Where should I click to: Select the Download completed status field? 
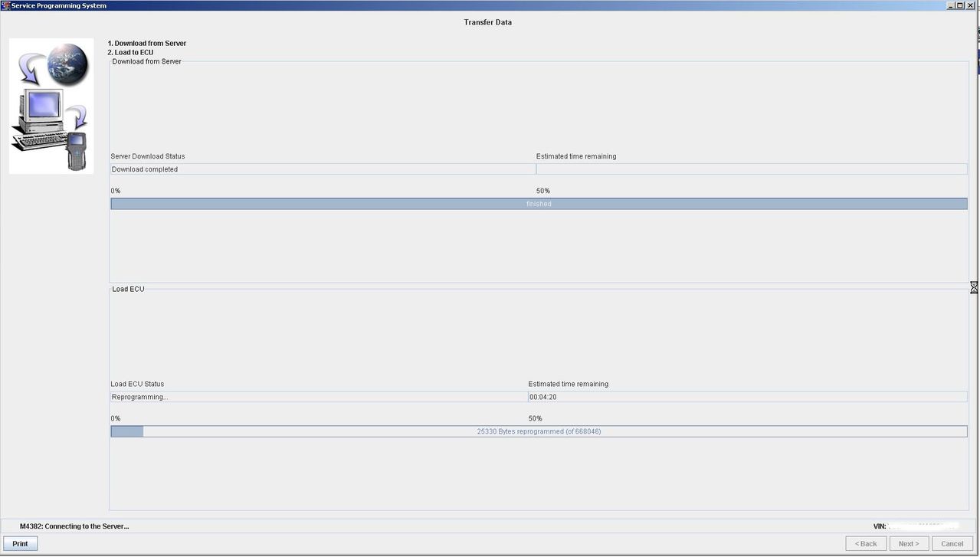(322, 169)
